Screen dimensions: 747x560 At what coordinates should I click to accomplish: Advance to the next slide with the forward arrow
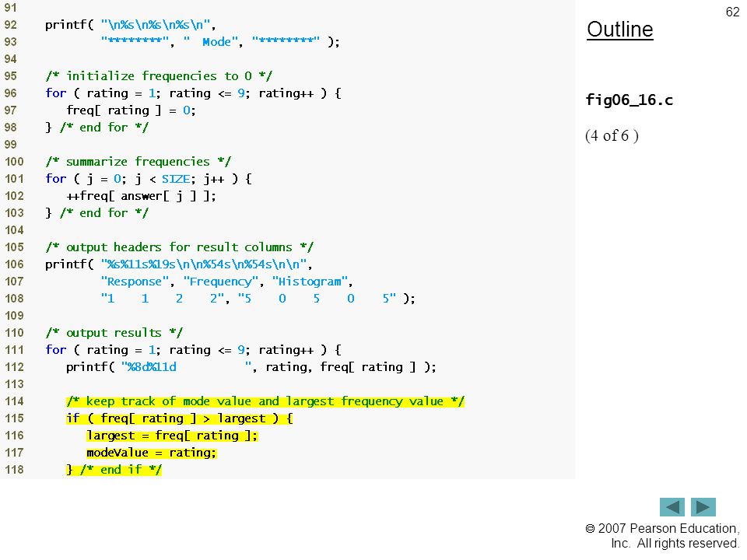pos(703,506)
